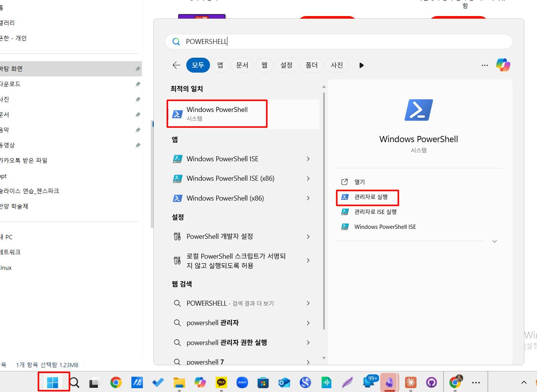
Task: Expand more actions with down chevron in details
Action: click(x=494, y=241)
